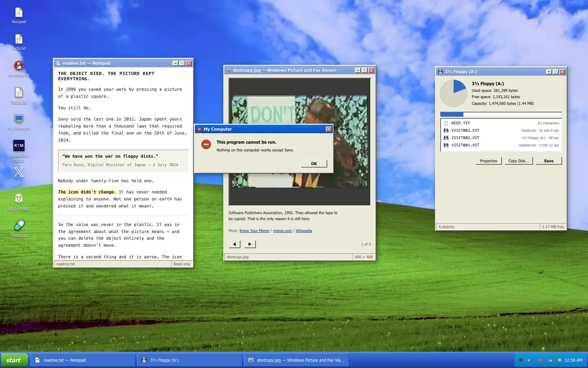Viewport: 588px width, 368px height.
Task: Go to next image in Picture Viewer
Action: pos(250,244)
